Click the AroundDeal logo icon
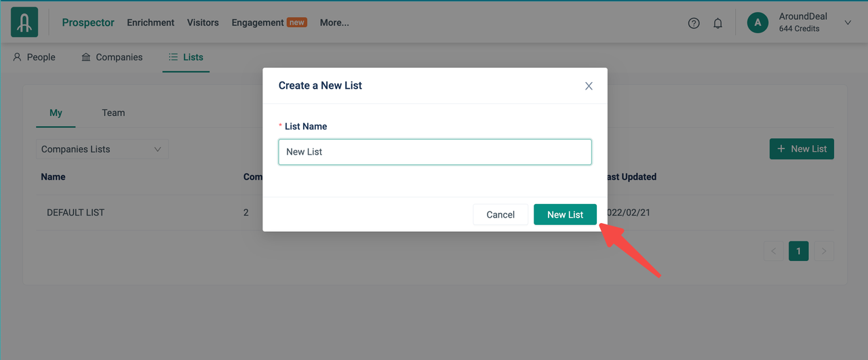868x360 pixels. point(24,22)
